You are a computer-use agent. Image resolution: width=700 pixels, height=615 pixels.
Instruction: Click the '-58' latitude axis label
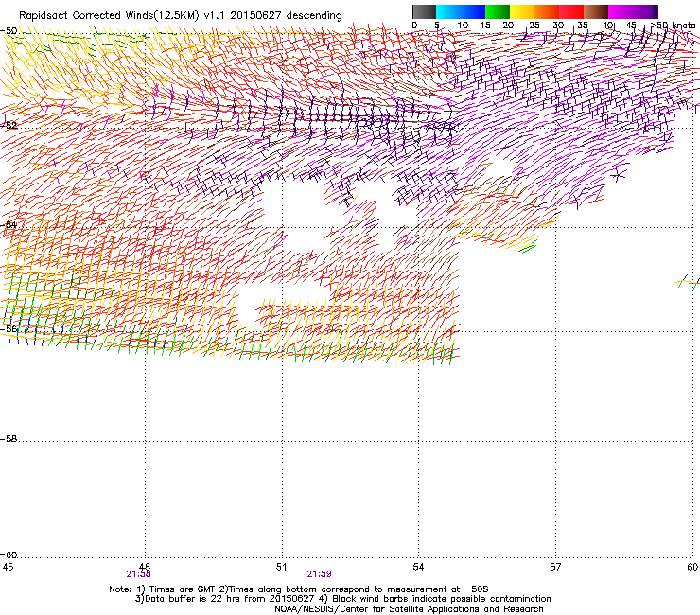tap(9, 439)
